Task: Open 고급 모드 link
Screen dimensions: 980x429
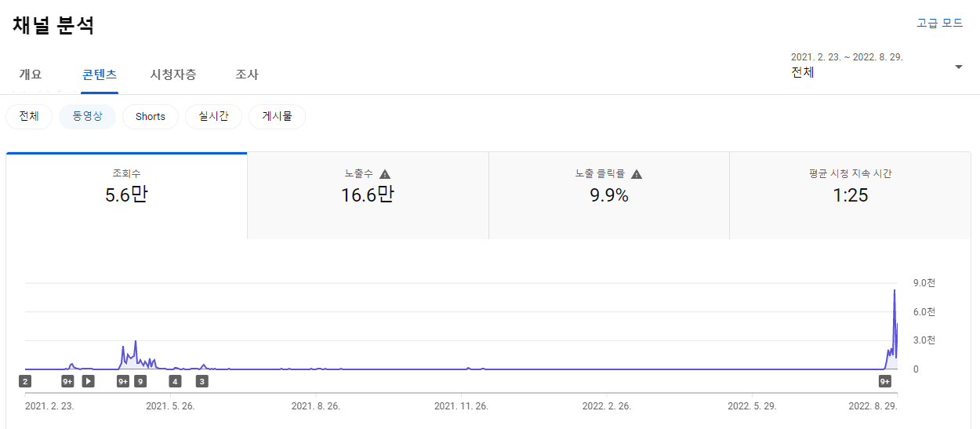Action: click(939, 23)
